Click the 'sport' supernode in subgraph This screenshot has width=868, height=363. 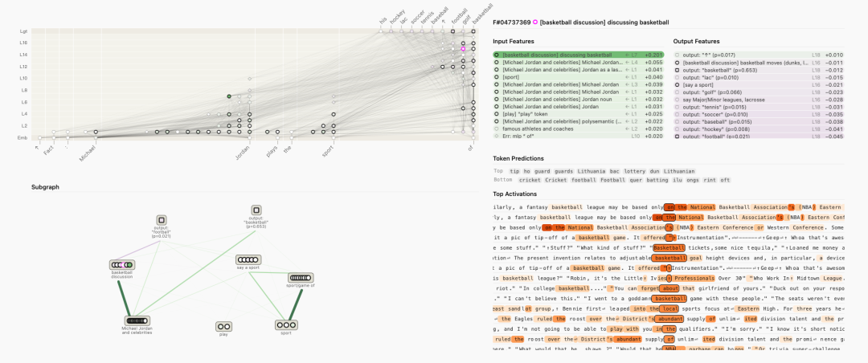coord(286,325)
